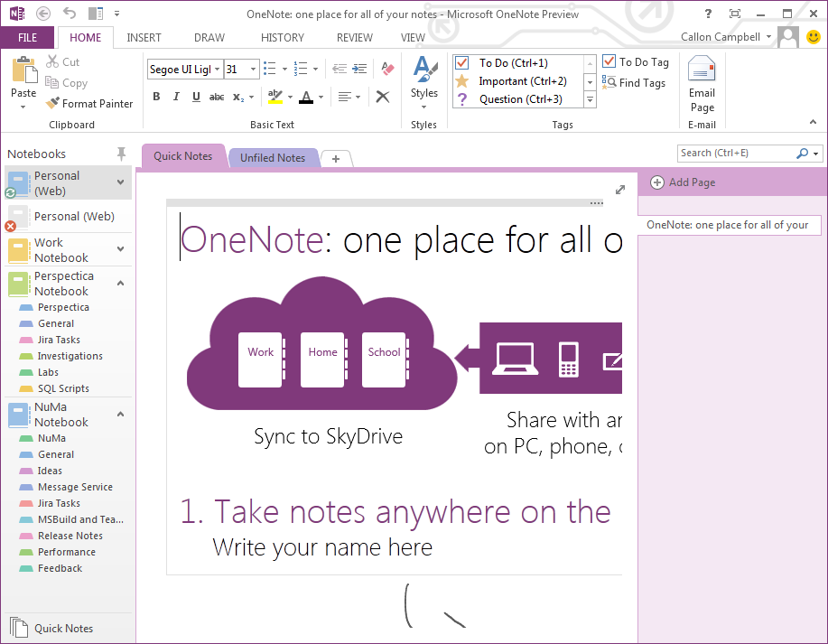This screenshot has height=644, width=828.
Task: Toggle italic text formatting
Action: [x=176, y=97]
